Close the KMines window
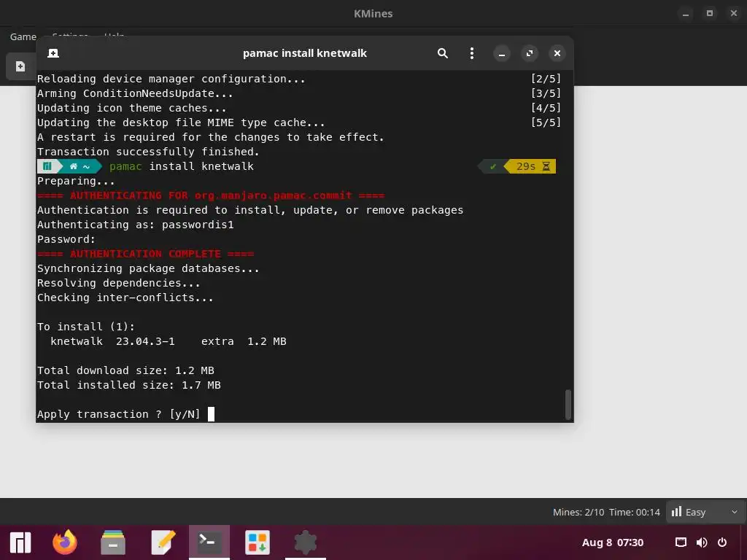 [x=734, y=14]
